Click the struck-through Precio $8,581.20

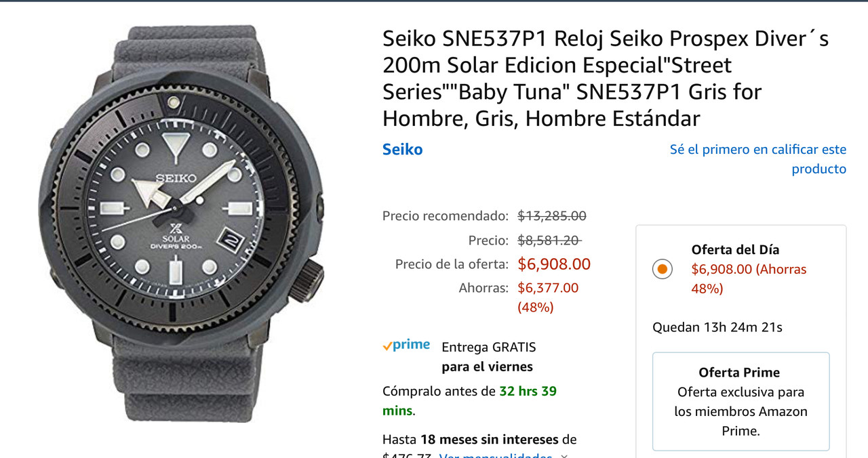coord(549,240)
